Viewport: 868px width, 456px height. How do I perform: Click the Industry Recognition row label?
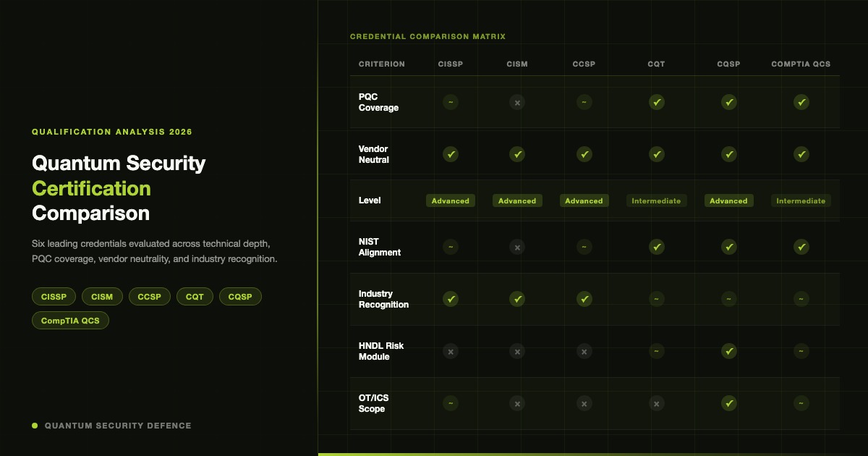pos(383,299)
